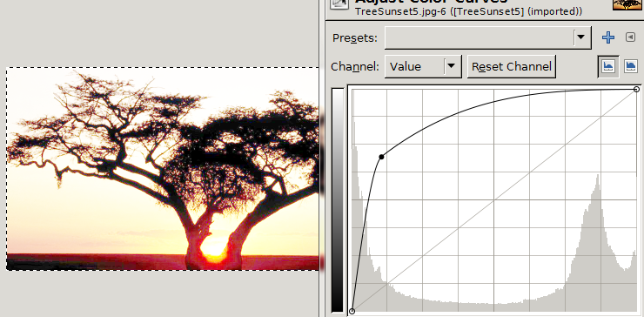
Task: Click the Curves tool icon in dialog header
Action: coord(339,3)
